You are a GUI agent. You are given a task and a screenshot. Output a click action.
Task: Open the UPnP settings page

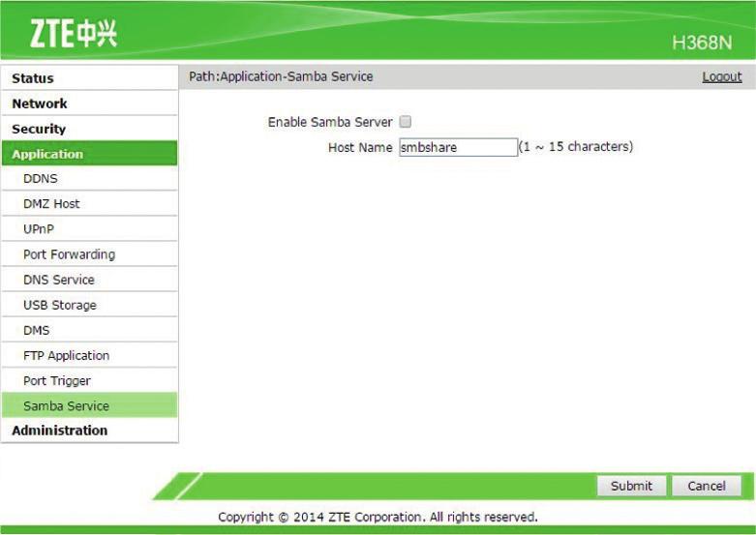click(90, 229)
